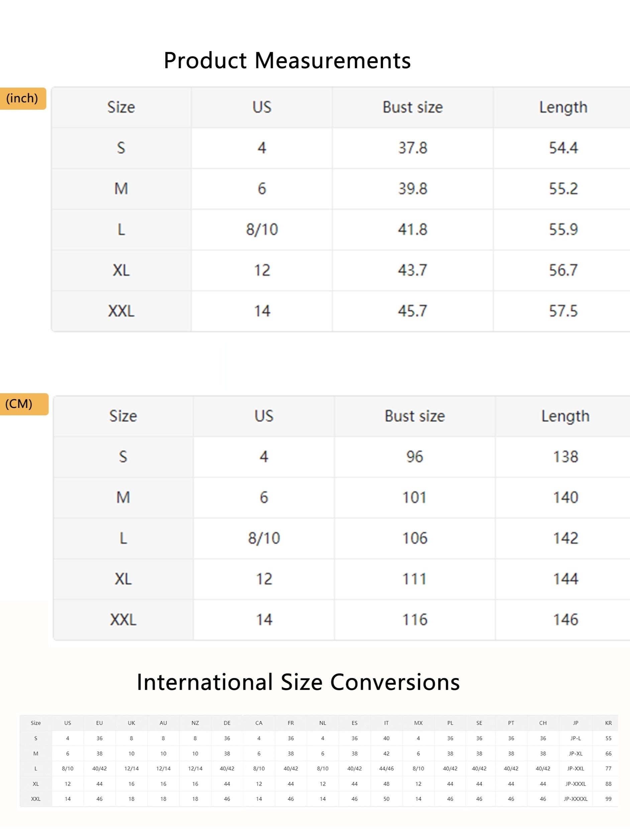This screenshot has width=630, height=840.
Task: Click the 44/46 Italian size cell
Action: coord(386,769)
